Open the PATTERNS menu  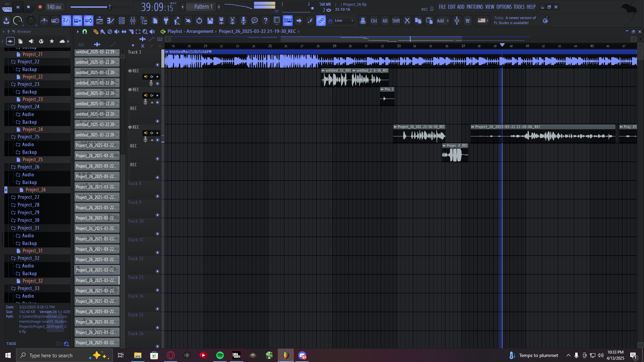pos(475,7)
